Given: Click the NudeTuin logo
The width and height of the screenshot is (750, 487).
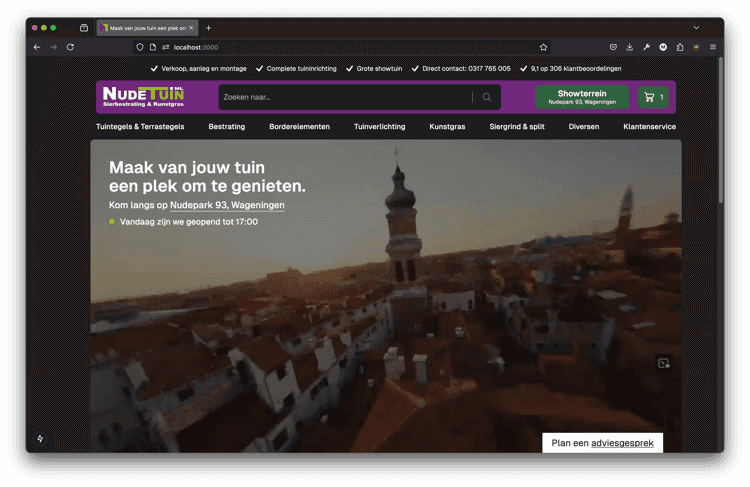Looking at the screenshot, I should pos(143,96).
